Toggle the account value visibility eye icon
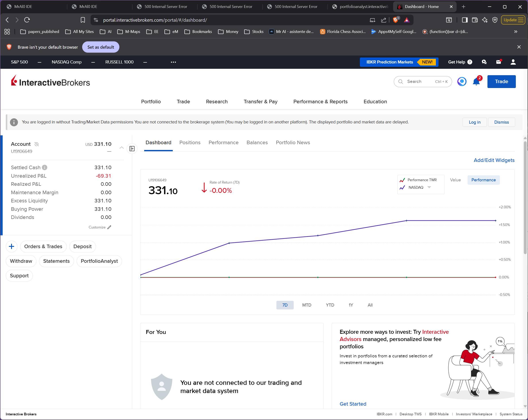 pos(37,144)
